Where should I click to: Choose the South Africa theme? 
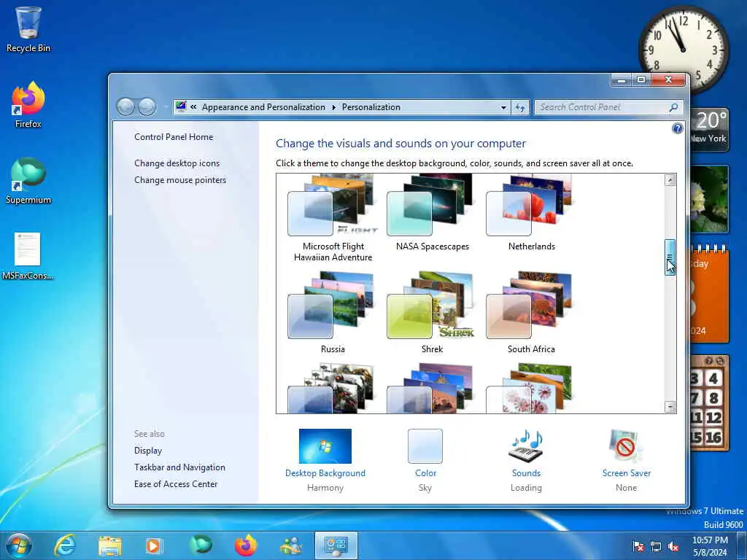(x=531, y=312)
